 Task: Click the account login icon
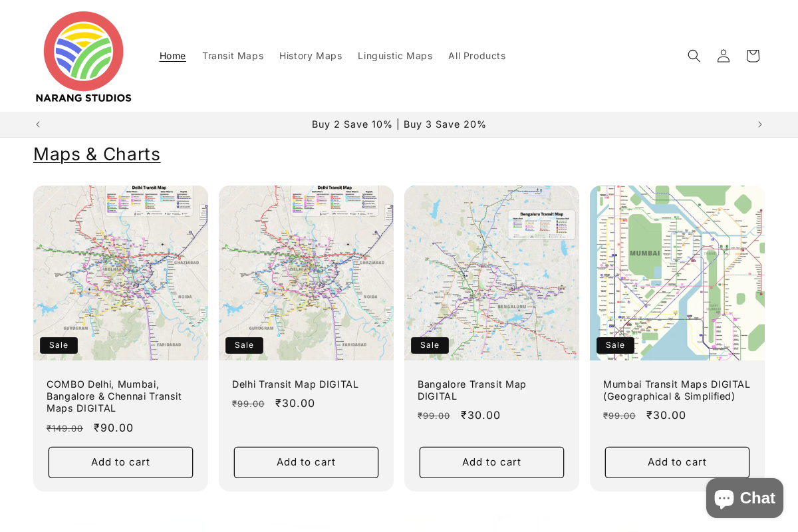pyautogui.click(x=724, y=56)
